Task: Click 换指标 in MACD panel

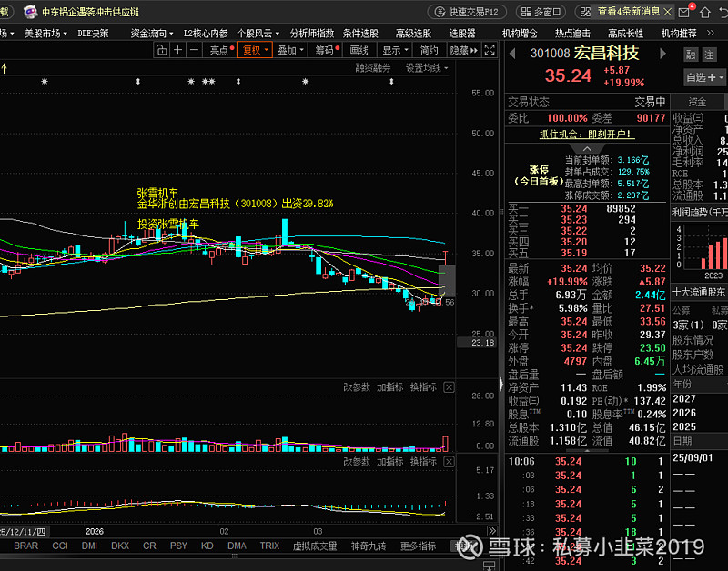Action: pyautogui.click(x=423, y=462)
